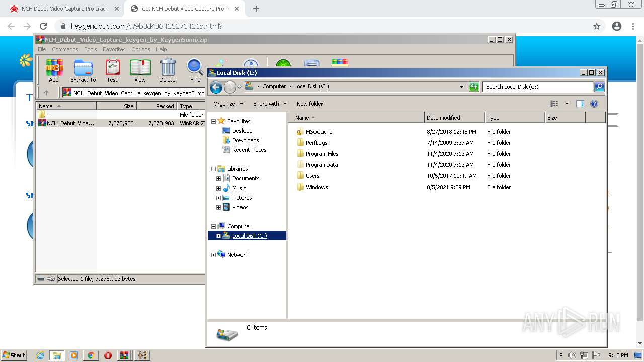Sort by Date modified column

point(454,118)
